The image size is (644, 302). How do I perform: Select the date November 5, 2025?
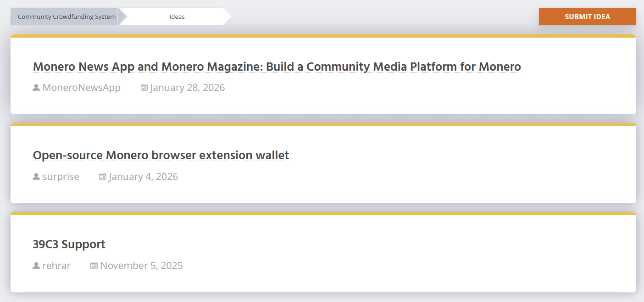[142, 266]
